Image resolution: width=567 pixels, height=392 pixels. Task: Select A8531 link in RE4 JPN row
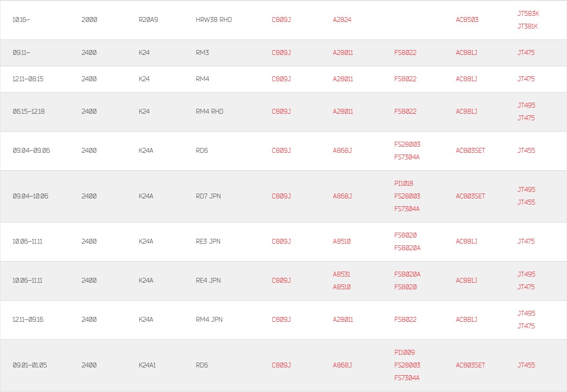pos(341,274)
